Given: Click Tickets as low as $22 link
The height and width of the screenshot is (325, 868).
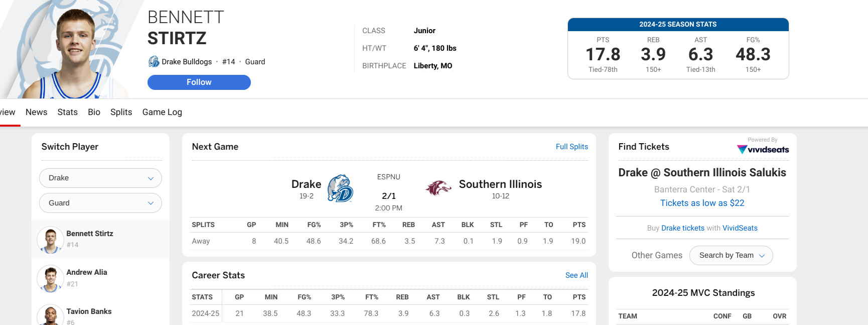Looking at the screenshot, I should tap(702, 203).
